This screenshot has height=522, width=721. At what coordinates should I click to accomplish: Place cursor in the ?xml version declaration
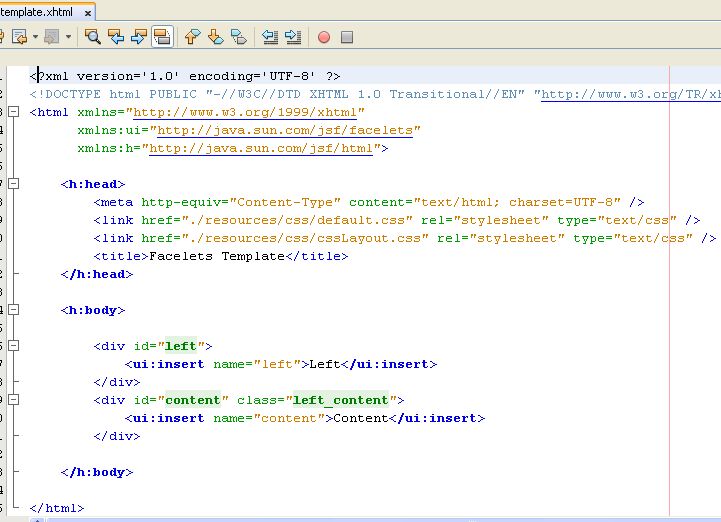[185, 76]
